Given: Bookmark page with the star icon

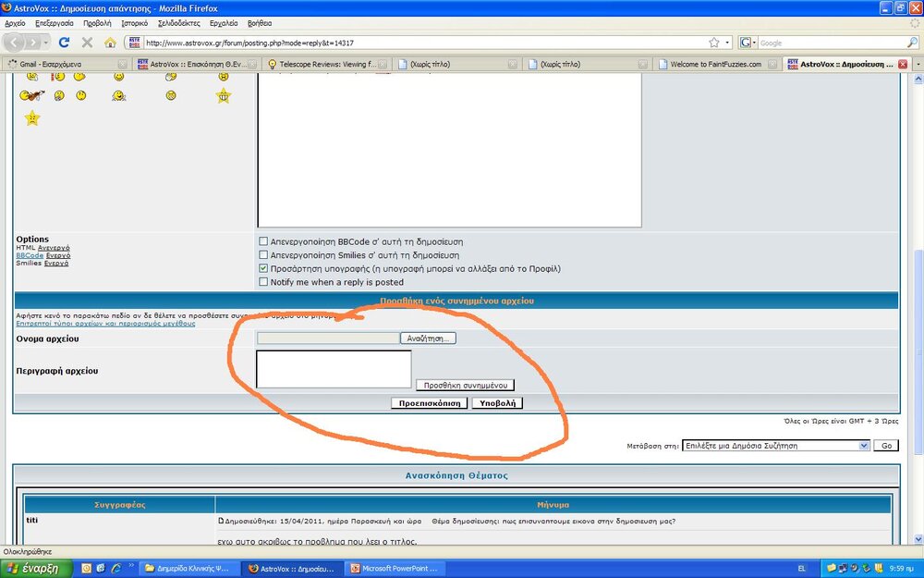Looking at the screenshot, I should click(714, 43).
